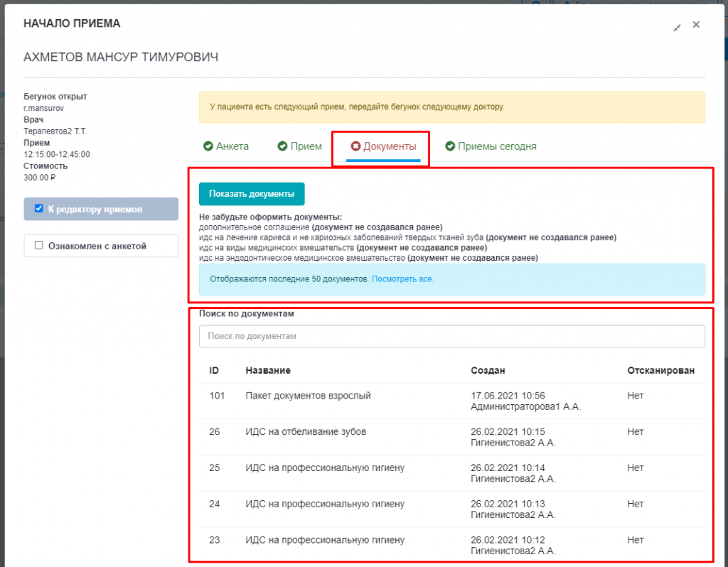
Task: Close the НАЧАЛО ПРИЕМА dialog
Action: [x=696, y=25]
